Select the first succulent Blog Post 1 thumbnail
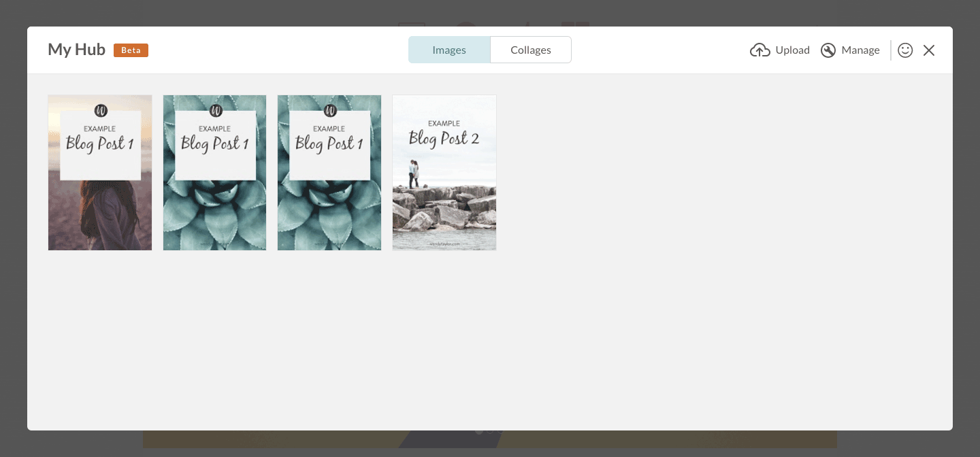 tap(214, 173)
